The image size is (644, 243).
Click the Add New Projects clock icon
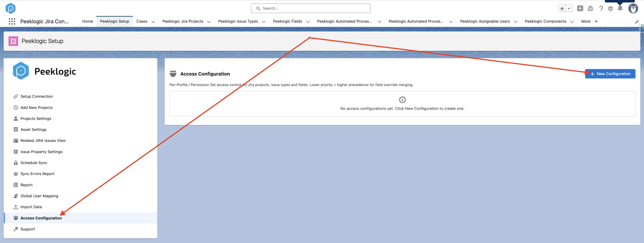point(16,108)
